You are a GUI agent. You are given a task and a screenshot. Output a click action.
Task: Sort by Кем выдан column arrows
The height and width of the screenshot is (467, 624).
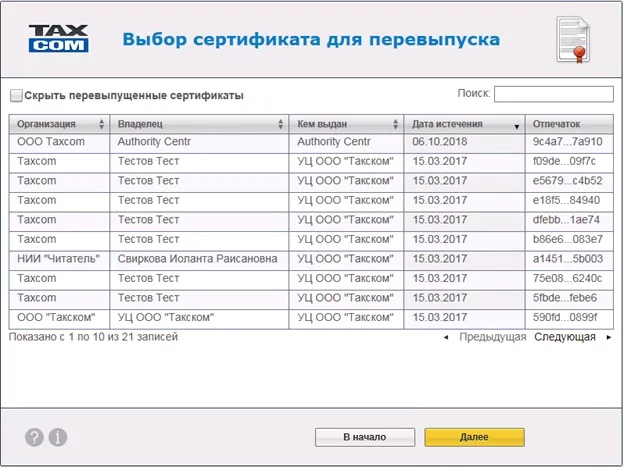(x=395, y=124)
